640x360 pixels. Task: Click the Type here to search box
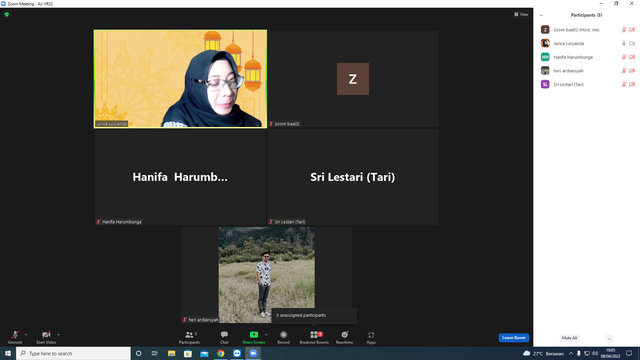73,353
